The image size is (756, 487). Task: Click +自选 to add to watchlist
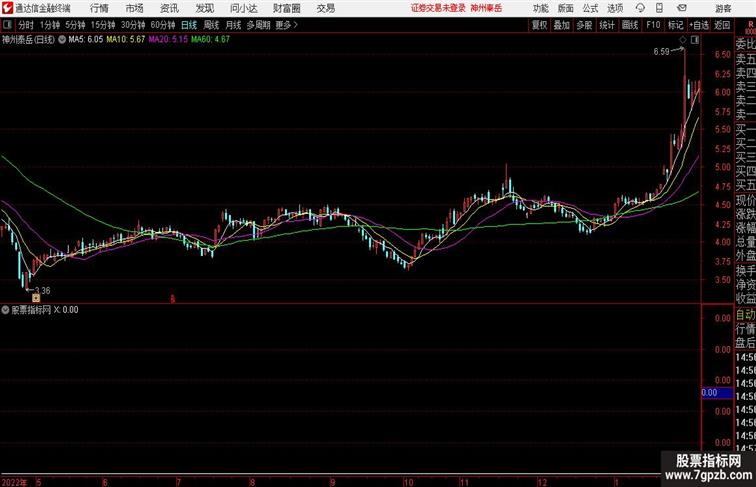699,25
